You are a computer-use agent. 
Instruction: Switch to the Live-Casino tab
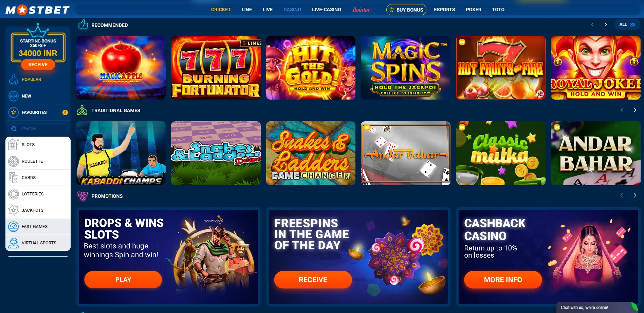(327, 10)
